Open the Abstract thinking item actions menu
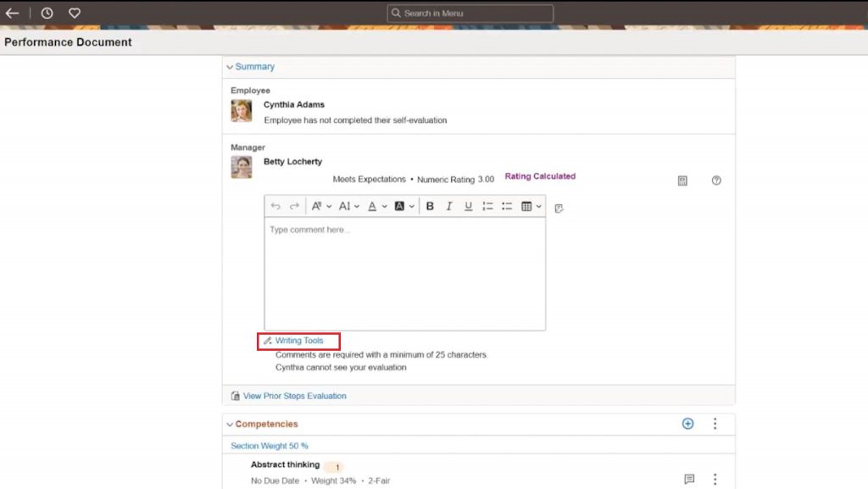The image size is (868, 489). [x=715, y=479]
